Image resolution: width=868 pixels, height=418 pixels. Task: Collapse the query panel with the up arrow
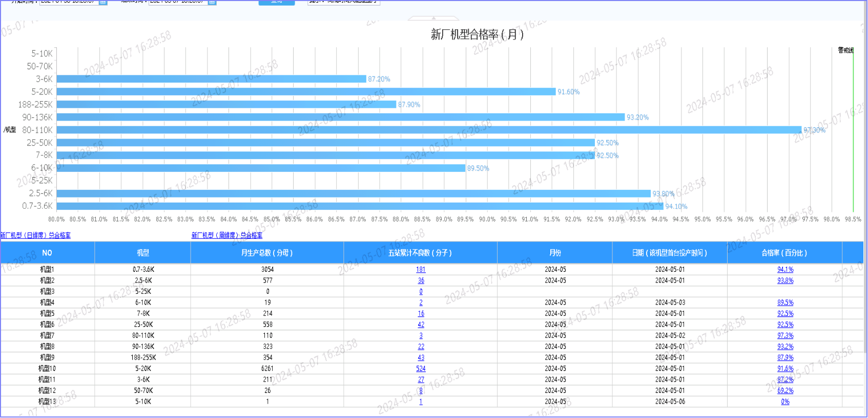point(433,18)
